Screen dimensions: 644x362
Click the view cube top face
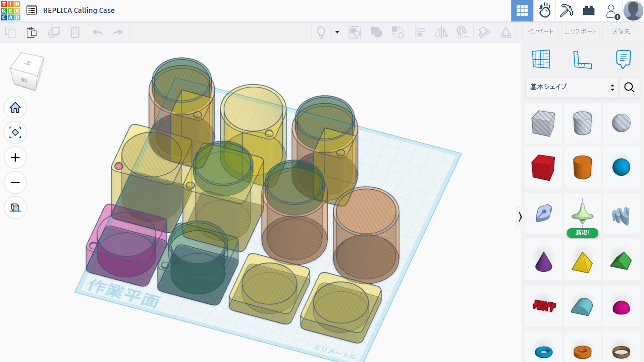point(28,63)
